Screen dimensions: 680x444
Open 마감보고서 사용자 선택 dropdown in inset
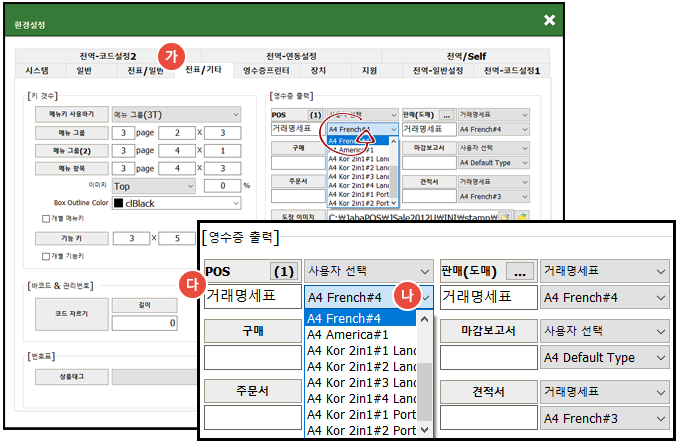605,331
